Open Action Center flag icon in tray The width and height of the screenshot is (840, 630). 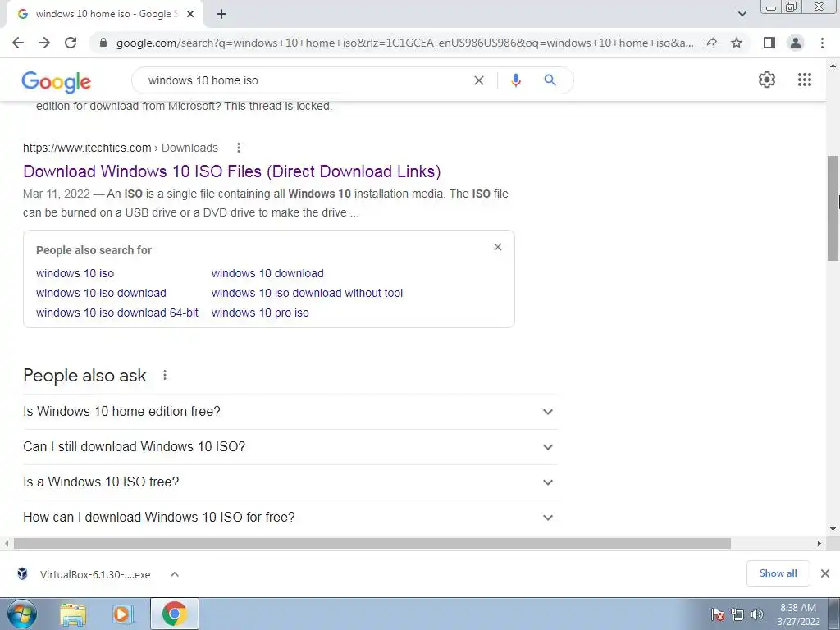pos(718,614)
